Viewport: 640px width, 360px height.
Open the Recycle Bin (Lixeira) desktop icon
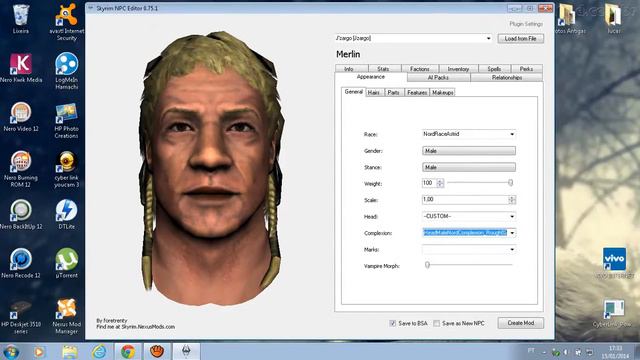(x=20, y=19)
